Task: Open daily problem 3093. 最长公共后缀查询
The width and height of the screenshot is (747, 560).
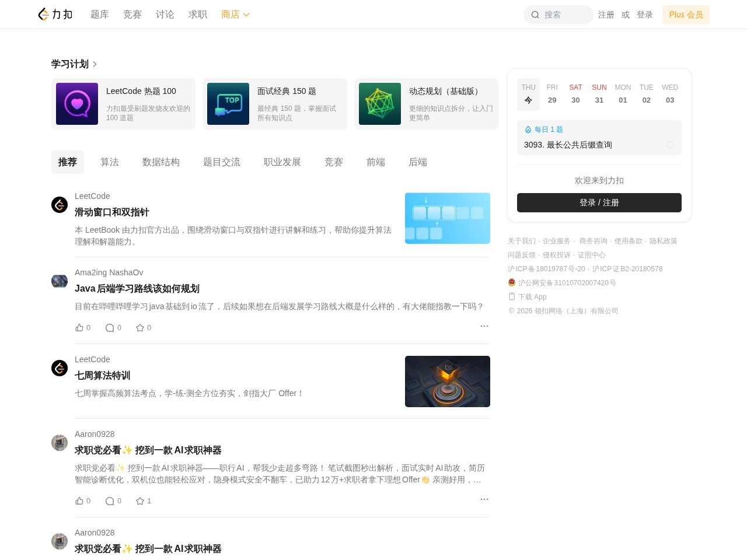Action: (568, 145)
